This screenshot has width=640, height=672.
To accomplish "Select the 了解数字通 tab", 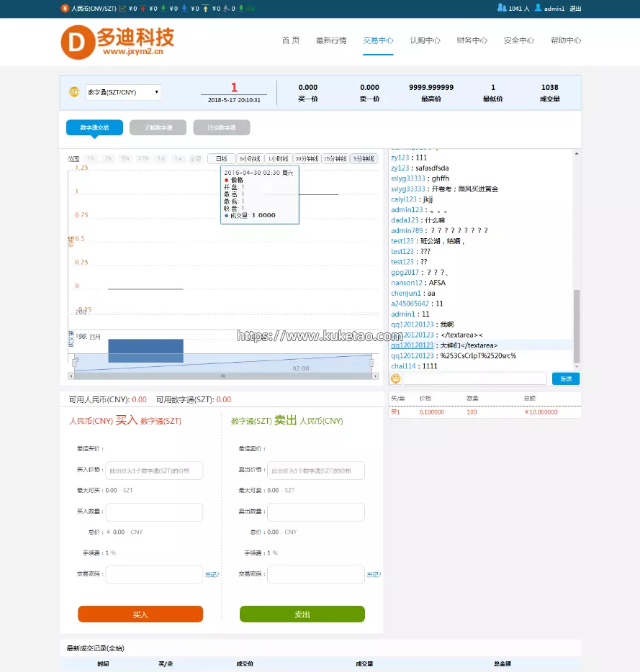I will click(x=158, y=127).
